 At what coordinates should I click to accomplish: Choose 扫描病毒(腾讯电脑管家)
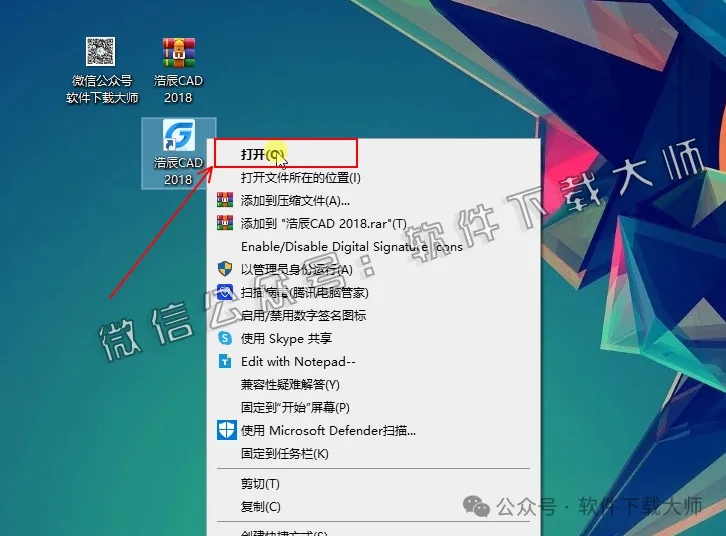[x=373, y=292]
